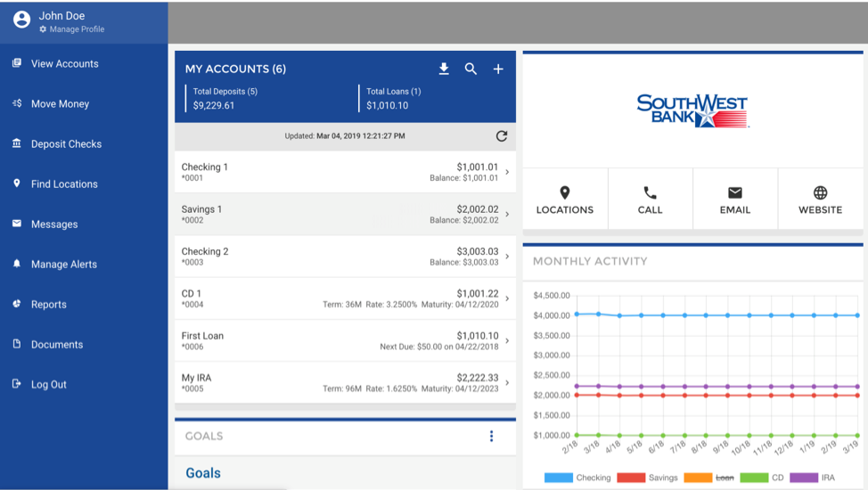
Task: Open bank Website globe icon
Action: click(820, 193)
